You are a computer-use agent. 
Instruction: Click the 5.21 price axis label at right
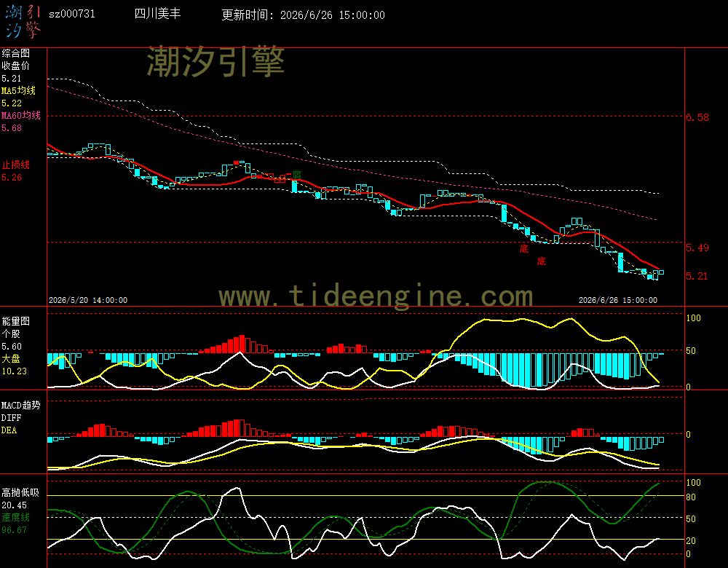click(x=697, y=276)
